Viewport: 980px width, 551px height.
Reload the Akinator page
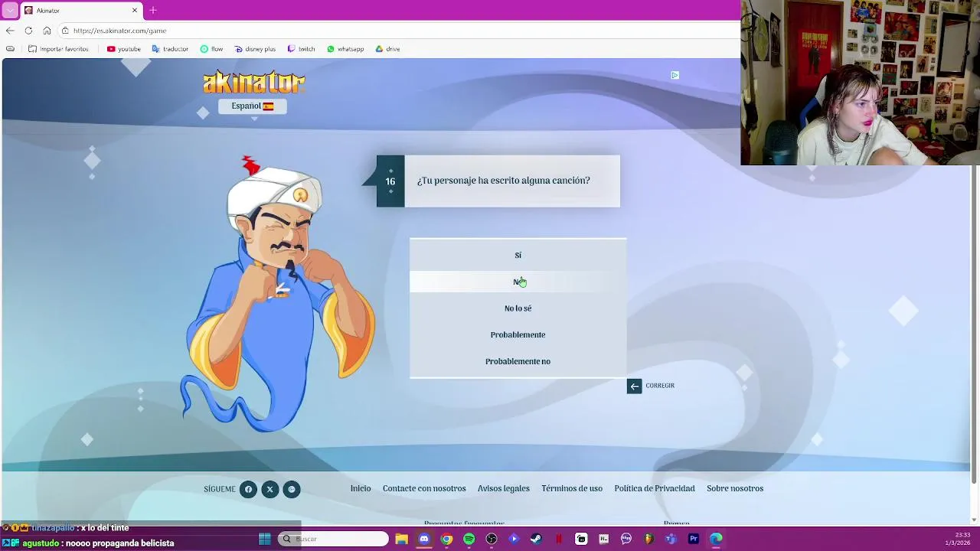28,31
